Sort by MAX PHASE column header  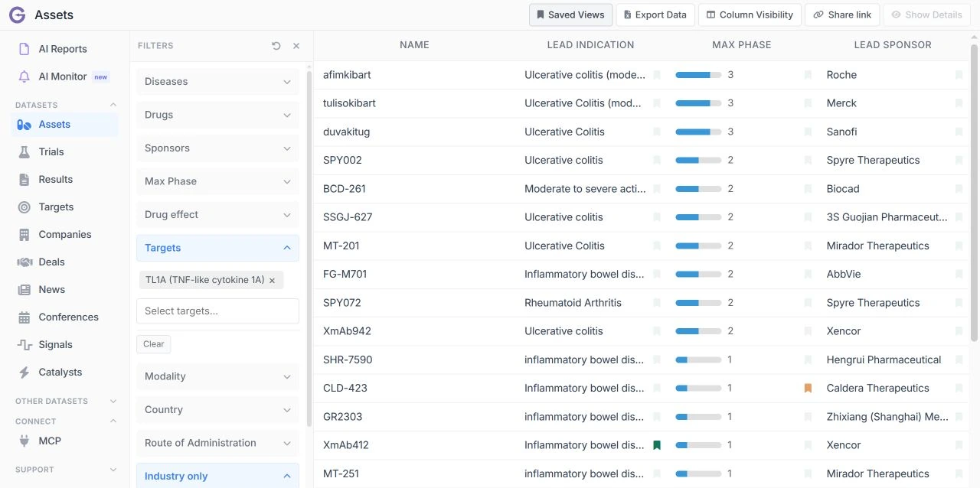pos(741,45)
